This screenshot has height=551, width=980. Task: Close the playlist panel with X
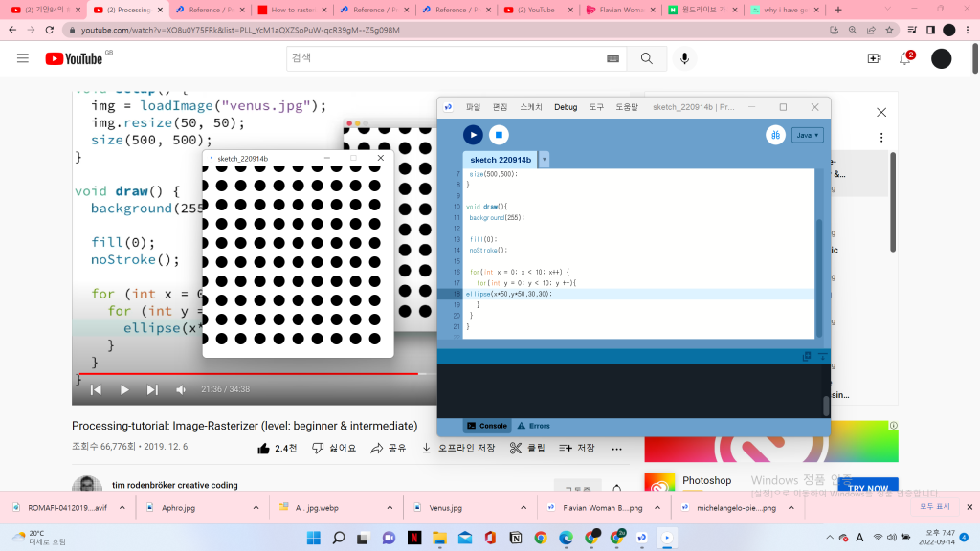[x=881, y=113]
